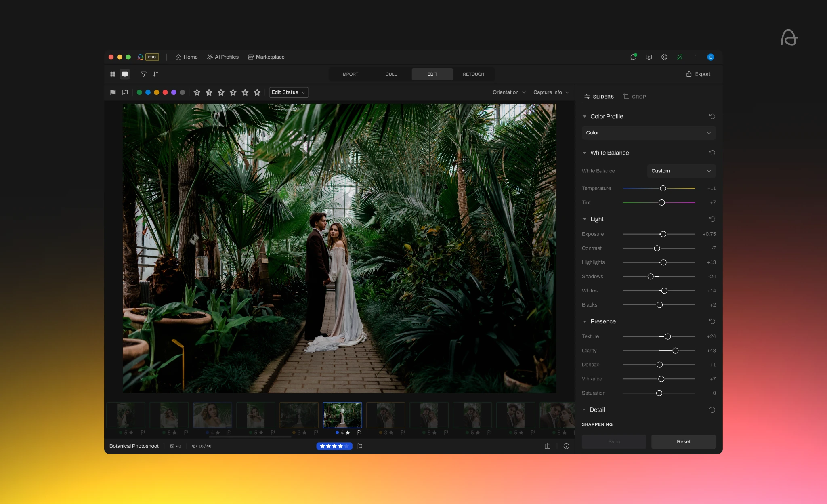Open the green leaf eco icon

click(679, 57)
